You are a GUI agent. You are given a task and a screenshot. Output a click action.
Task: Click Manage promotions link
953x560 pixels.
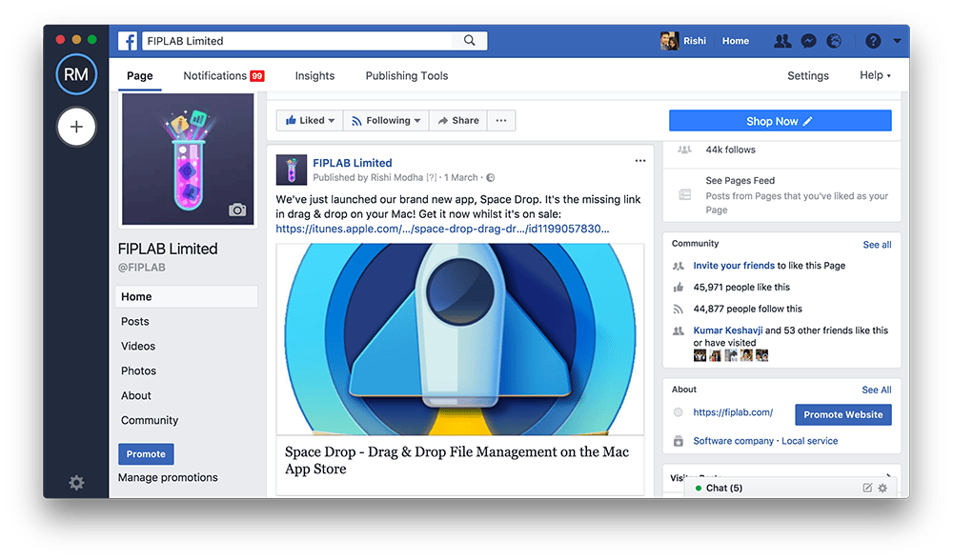[x=168, y=477]
